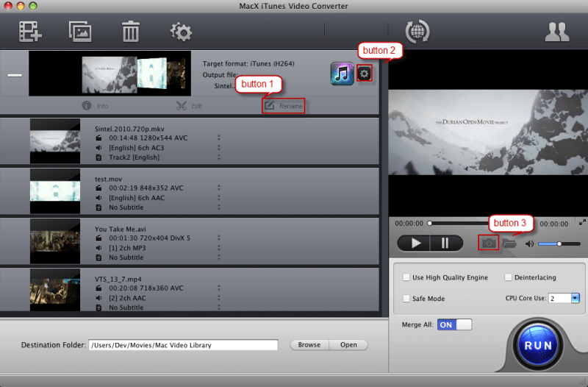The image size is (588, 387).
Task: Open audio track selector for [2] 2ch AAC
Action: pos(218,298)
